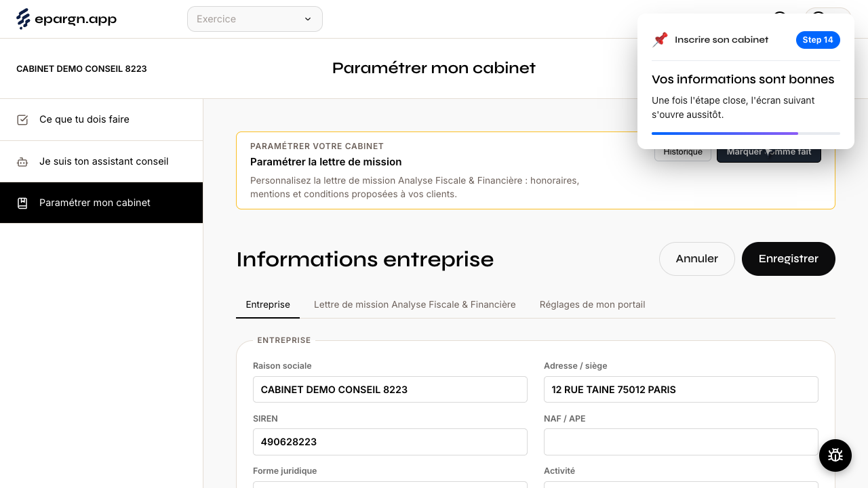
Task: Click the Inscrire son cabinet popup label
Action: click(x=722, y=40)
